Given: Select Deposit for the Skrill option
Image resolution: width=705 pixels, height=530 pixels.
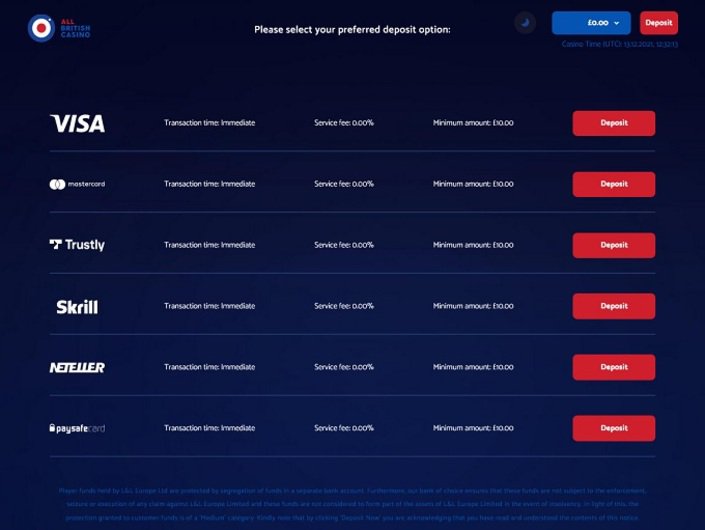Looking at the screenshot, I should (613, 306).
